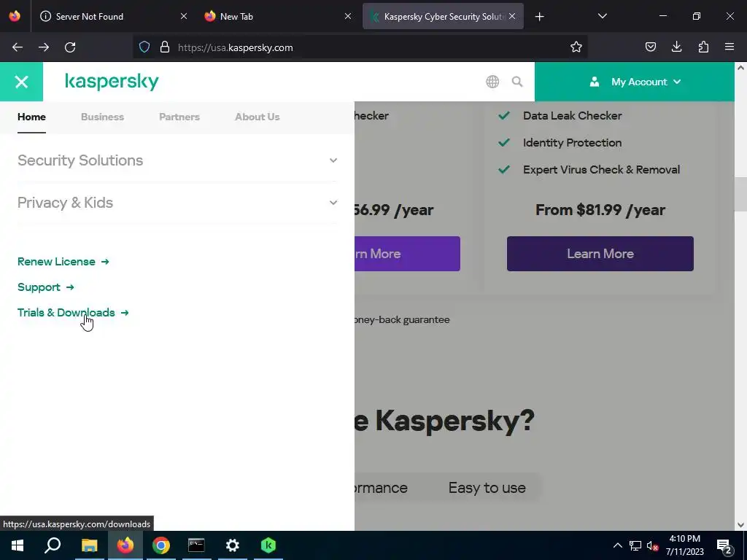Open the notification center icon
This screenshot has width=747, height=560.
(x=724, y=546)
